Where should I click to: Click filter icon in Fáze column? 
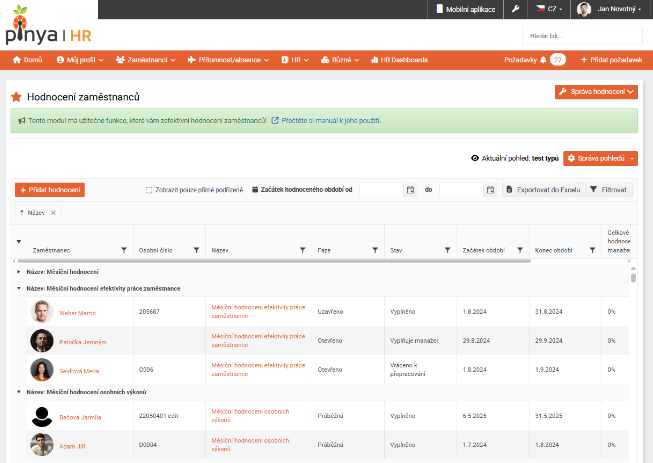click(375, 250)
